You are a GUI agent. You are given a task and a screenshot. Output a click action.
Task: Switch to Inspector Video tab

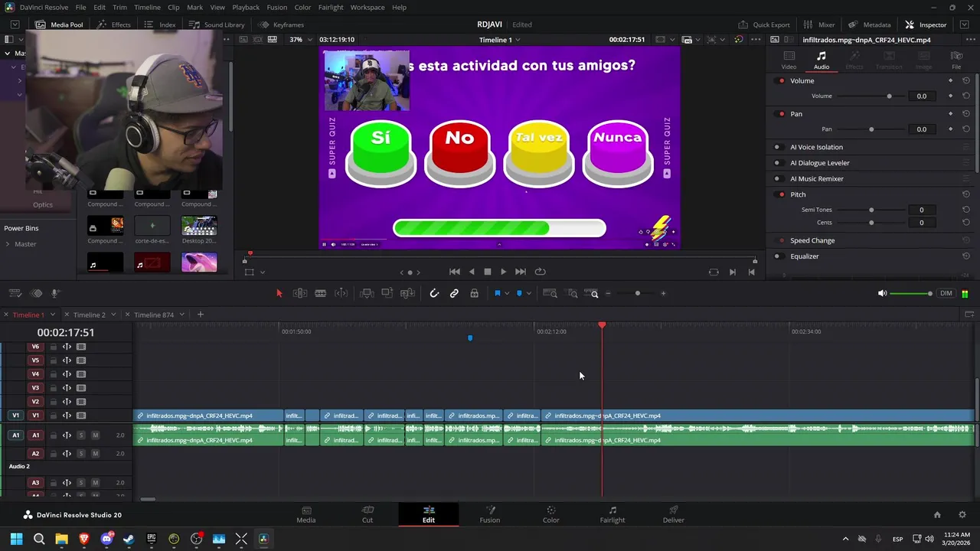pyautogui.click(x=789, y=60)
